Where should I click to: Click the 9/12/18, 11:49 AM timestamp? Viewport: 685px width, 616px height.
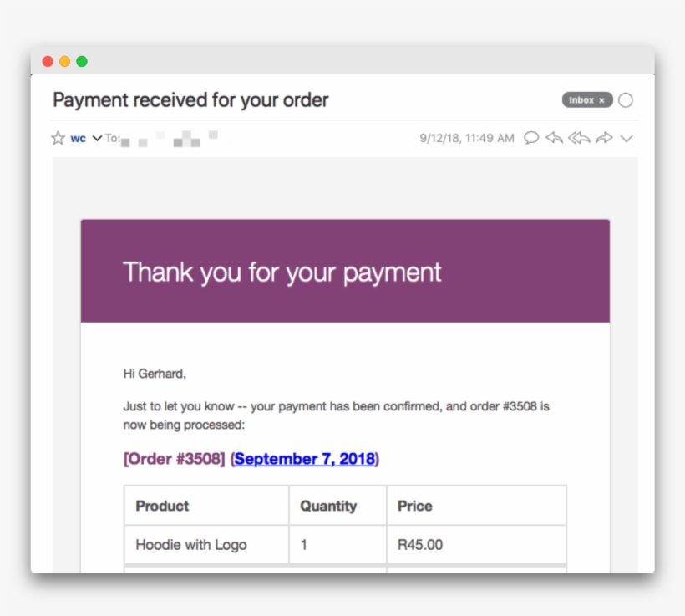coord(465,138)
